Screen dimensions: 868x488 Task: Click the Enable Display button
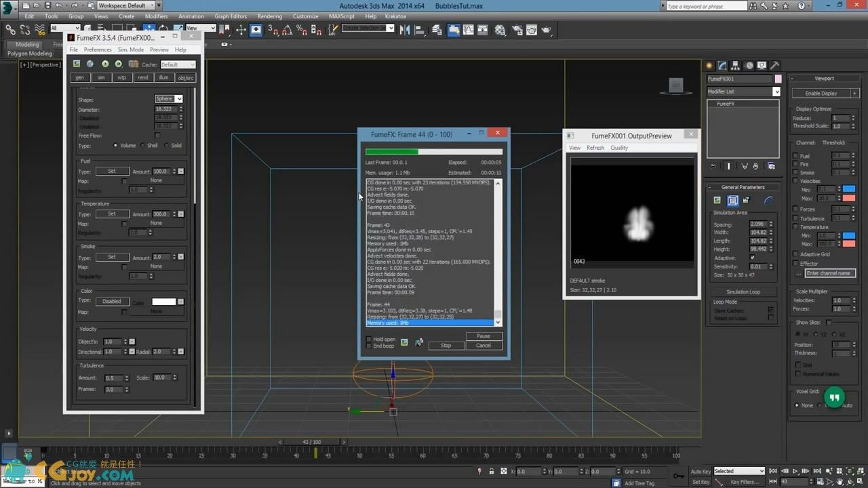click(x=821, y=93)
